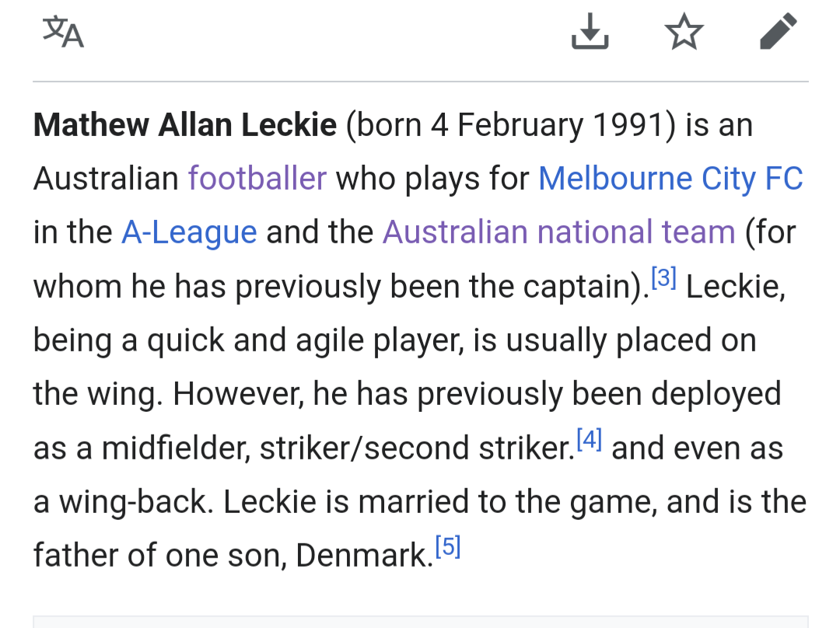Image resolution: width=840 pixels, height=628 pixels.
Task: Click the word wing-back in the text
Action: 135,502
